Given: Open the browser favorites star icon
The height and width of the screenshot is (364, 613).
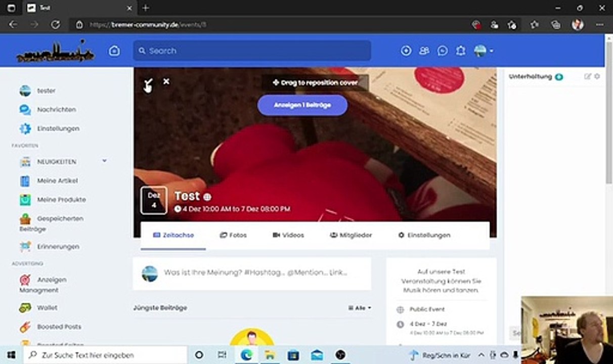Looking at the screenshot, I should 535,24.
